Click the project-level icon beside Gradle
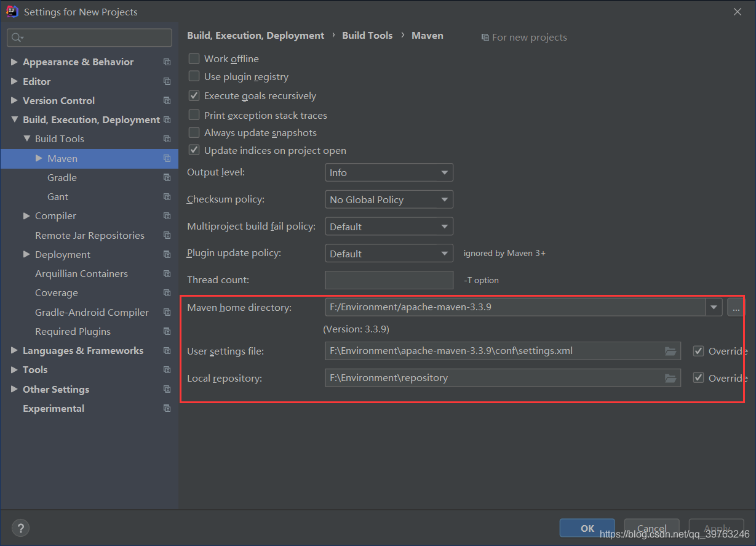 [167, 177]
